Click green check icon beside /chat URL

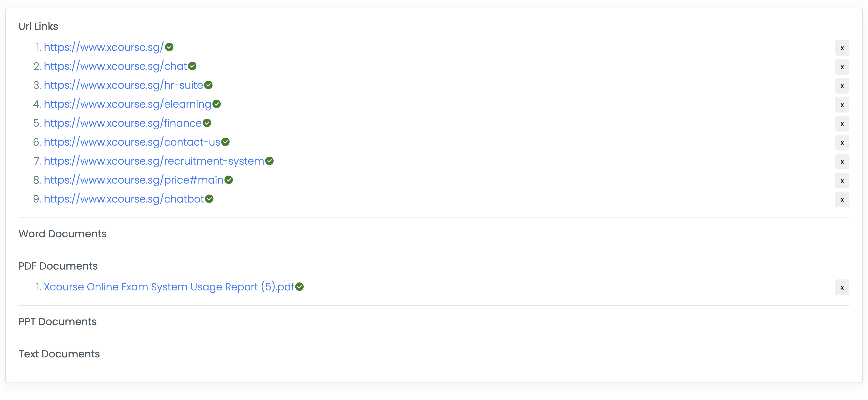click(x=192, y=66)
